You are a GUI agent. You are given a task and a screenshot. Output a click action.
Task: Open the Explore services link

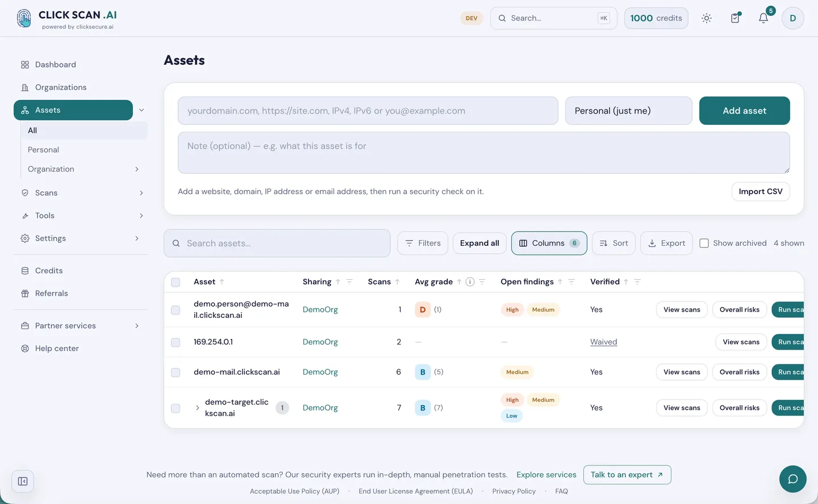coord(546,475)
